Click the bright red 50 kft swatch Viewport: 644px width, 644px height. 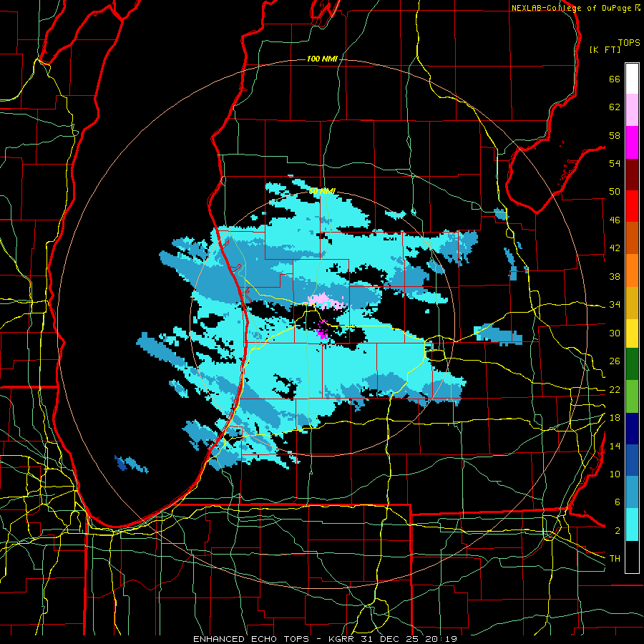(x=632, y=206)
